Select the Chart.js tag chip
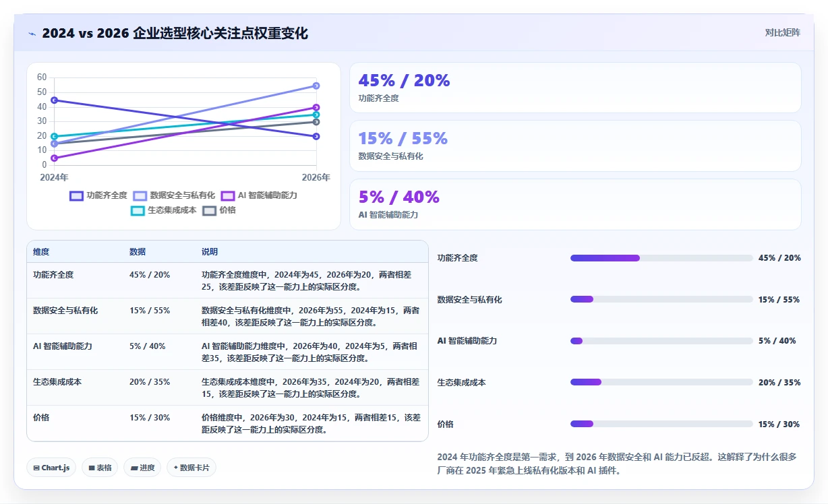 pos(51,468)
